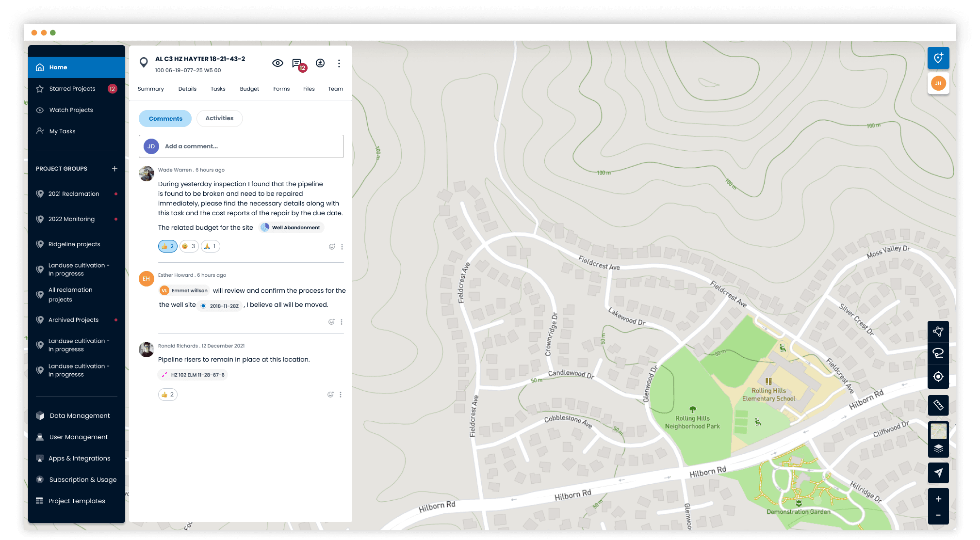Open the map layers icon
This screenshot has height=540, width=980.
pyautogui.click(x=938, y=448)
